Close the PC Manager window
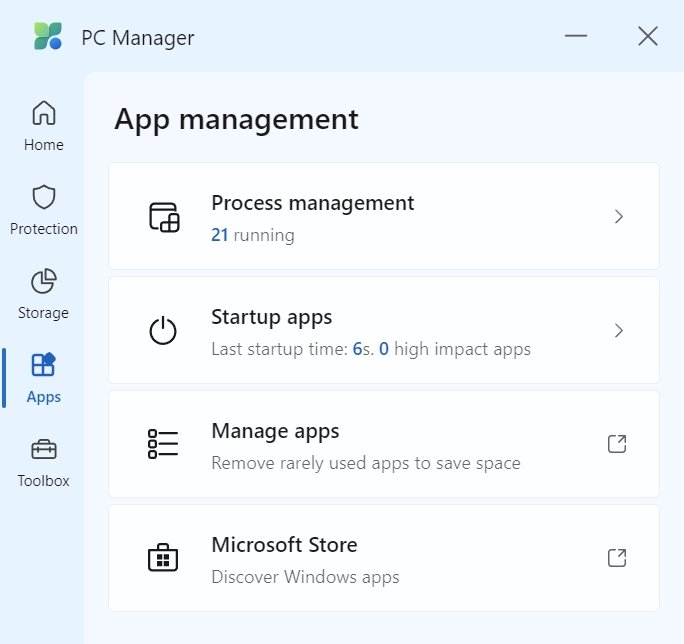684x644 pixels. tap(648, 36)
